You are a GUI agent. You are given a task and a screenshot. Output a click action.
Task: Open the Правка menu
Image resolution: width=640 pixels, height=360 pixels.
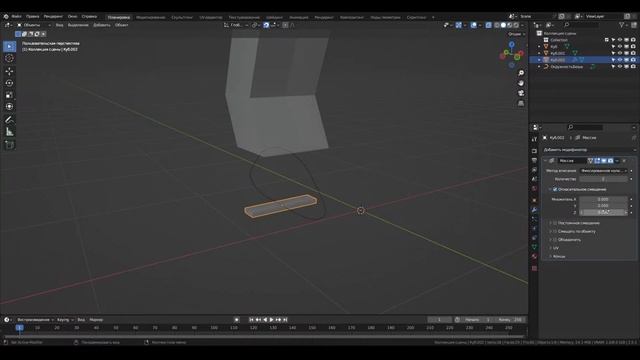33,17
